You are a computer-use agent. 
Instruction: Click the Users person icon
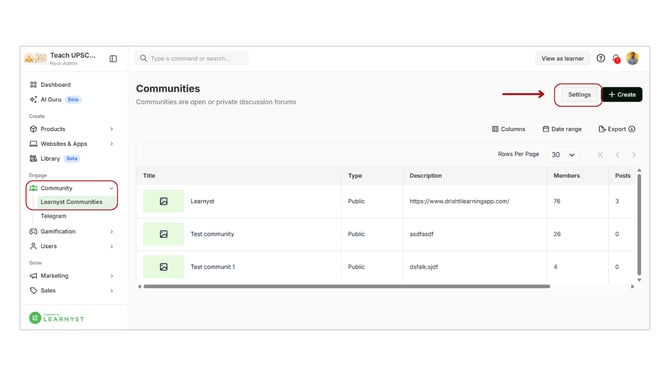point(33,246)
